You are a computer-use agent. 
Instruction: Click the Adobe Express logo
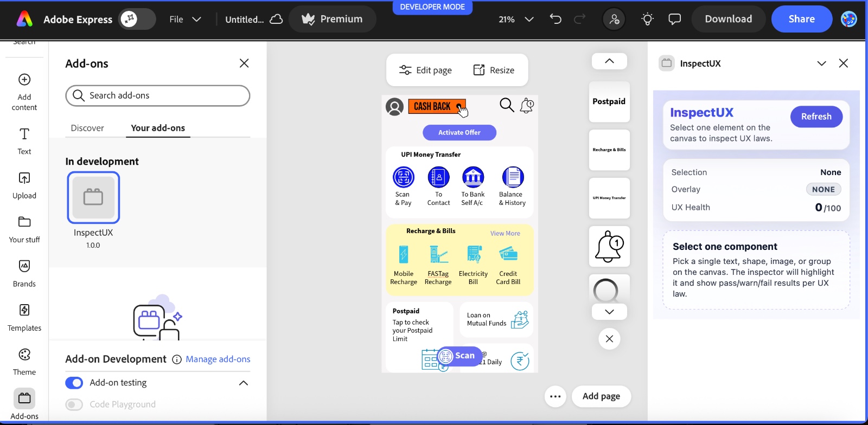click(24, 19)
